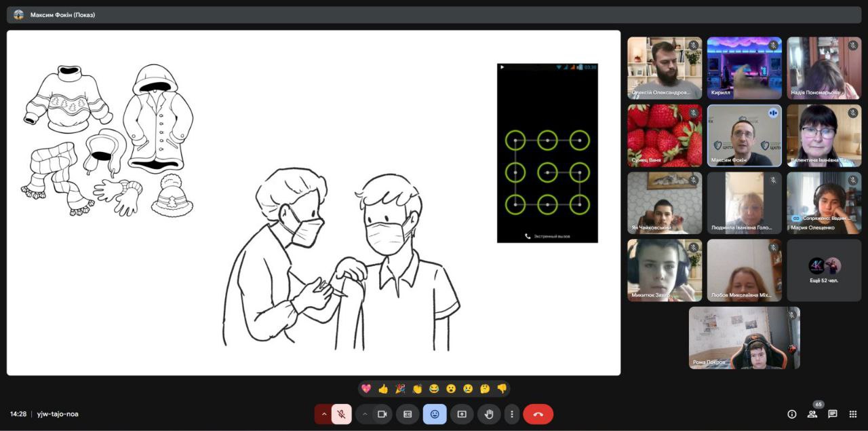
Task: Unmute the microphone
Action: pos(342,414)
